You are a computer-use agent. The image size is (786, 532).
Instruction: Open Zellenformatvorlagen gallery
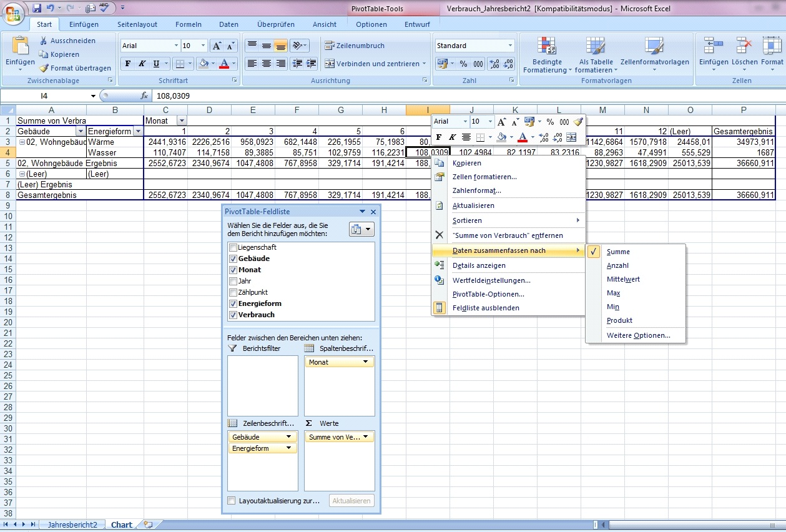click(654, 46)
